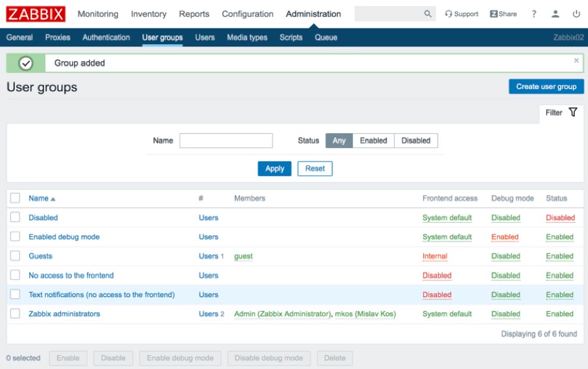
Task: Check the Zabbix administrators row checkbox
Action: pyautogui.click(x=15, y=313)
